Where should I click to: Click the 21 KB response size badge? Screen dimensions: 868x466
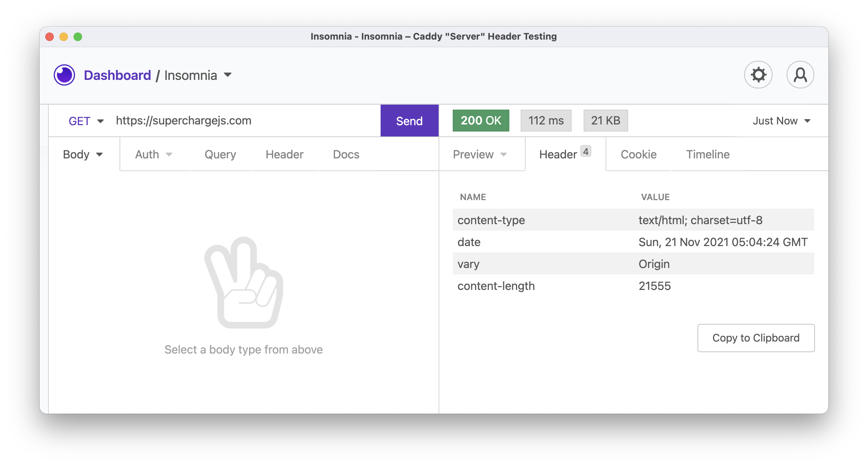click(x=605, y=120)
